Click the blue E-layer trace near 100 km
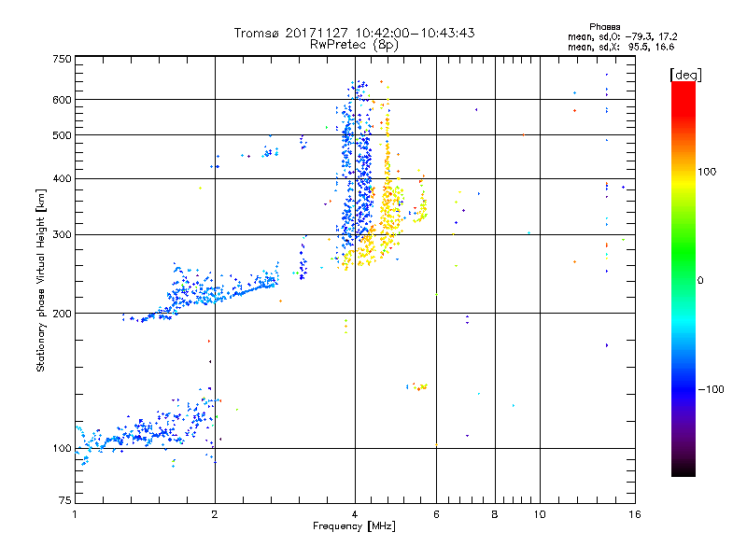The image size is (747, 560). coord(148,428)
